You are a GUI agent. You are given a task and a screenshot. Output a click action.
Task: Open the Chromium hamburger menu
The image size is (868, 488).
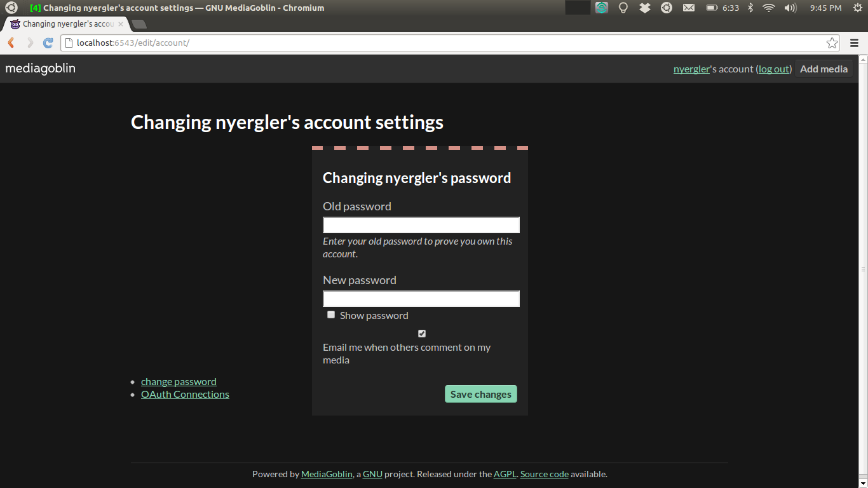pos(854,43)
